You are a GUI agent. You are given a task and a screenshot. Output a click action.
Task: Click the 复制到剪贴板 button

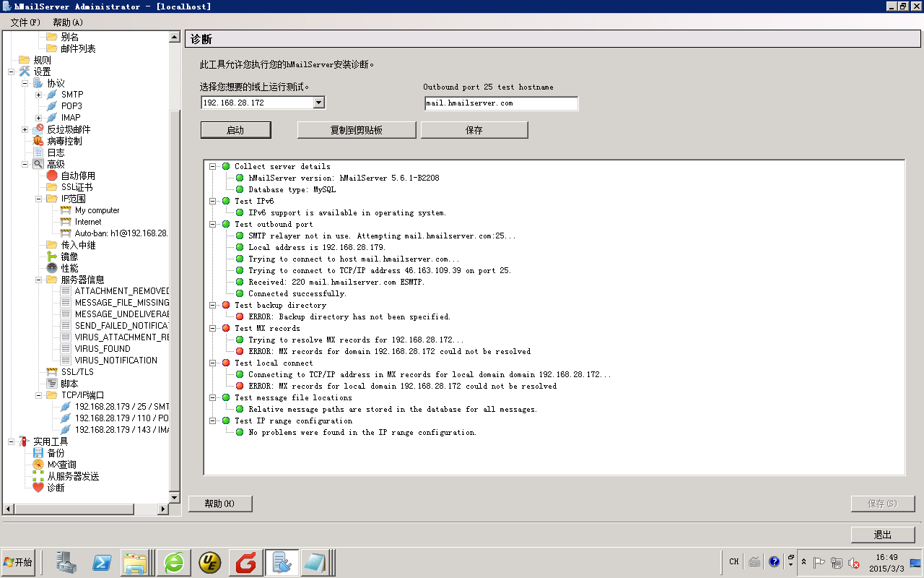point(357,130)
